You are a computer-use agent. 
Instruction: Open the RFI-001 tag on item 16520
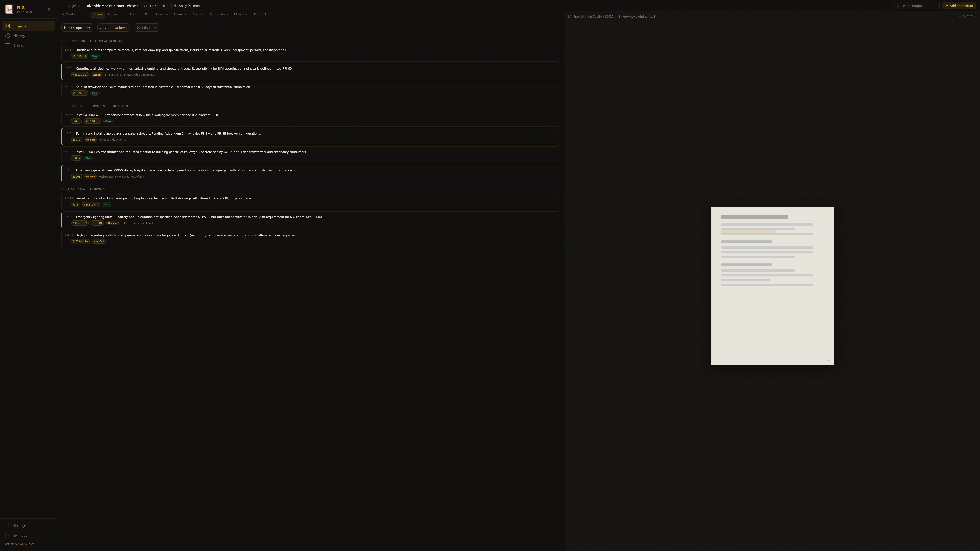coord(97,223)
